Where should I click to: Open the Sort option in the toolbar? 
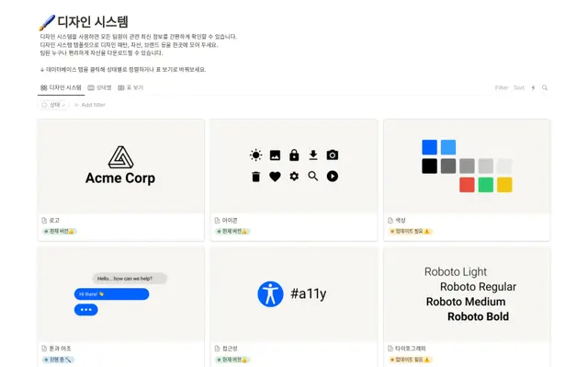coord(519,87)
